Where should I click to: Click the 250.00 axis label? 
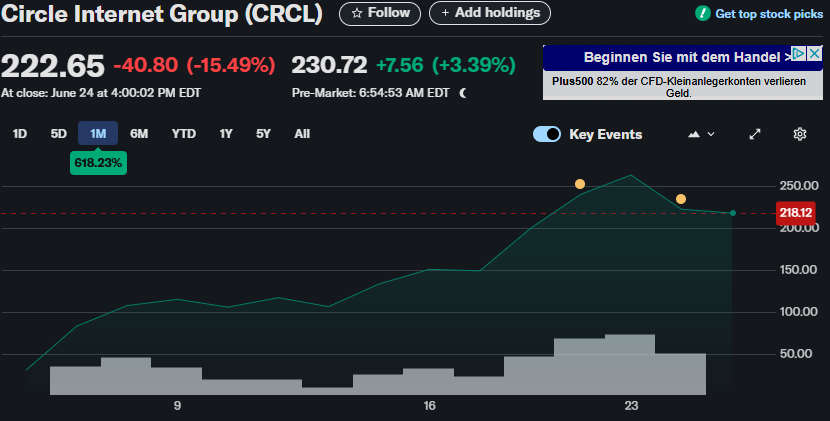pos(799,186)
